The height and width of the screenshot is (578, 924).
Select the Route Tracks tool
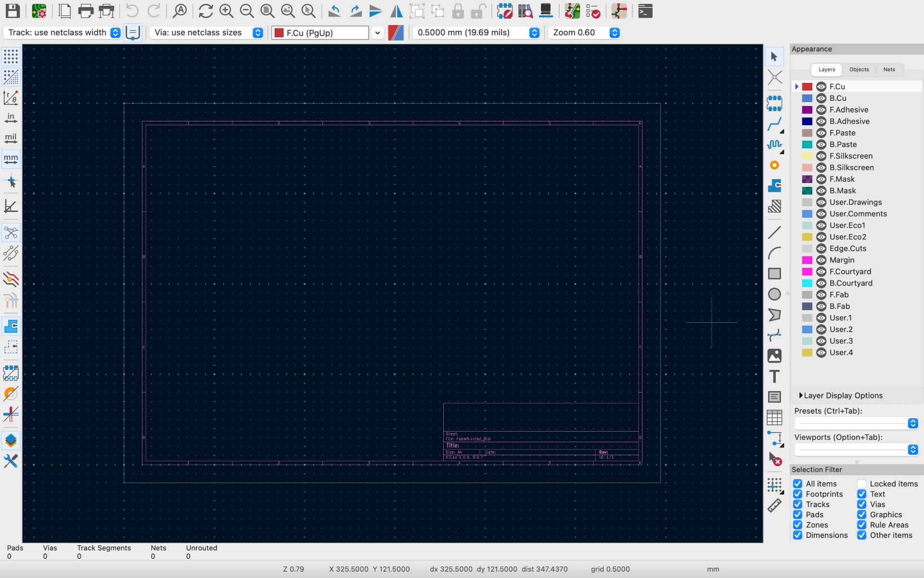(x=774, y=124)
